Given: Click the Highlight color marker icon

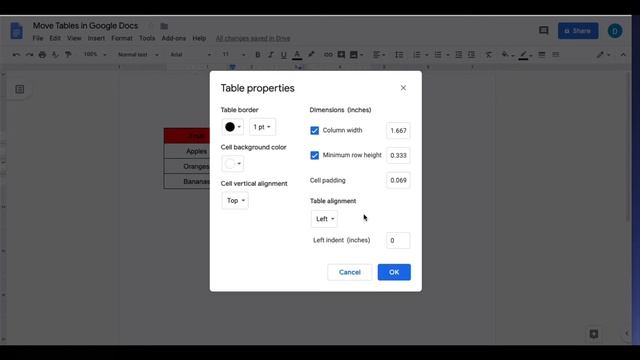Looking at the screenshot, I should click(x=311, y=54).
